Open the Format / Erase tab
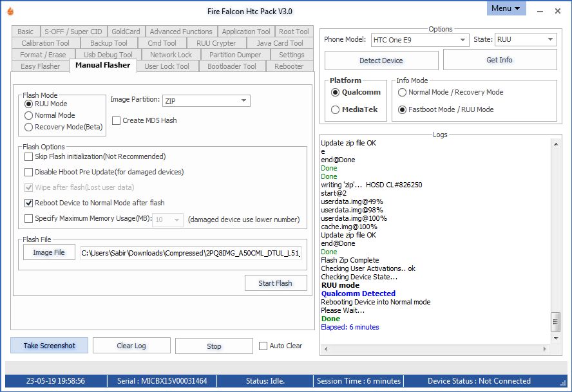This screenshot has height=392, width=572. click(x=43, y=55)
